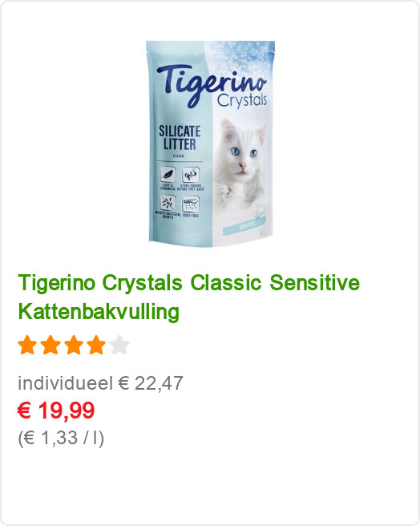This screenshot has width=420, height=526.
Task: Open the Tigerino Crystals product image
Action: tap(210, 144)
